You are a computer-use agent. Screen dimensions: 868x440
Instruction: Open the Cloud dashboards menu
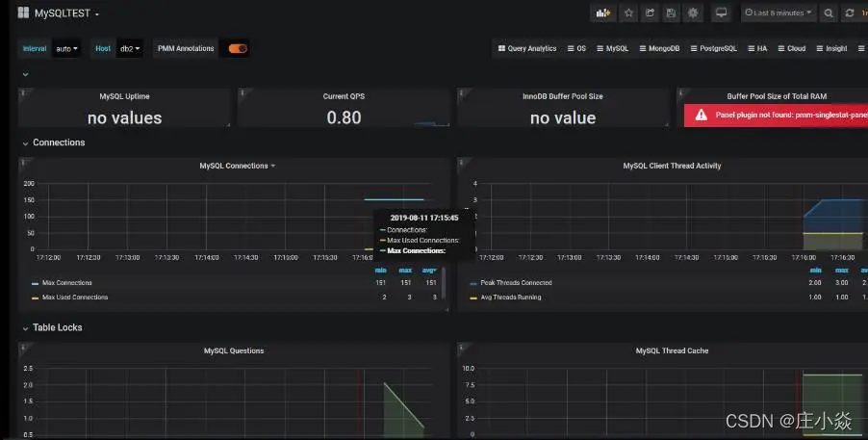coord(792,49)
